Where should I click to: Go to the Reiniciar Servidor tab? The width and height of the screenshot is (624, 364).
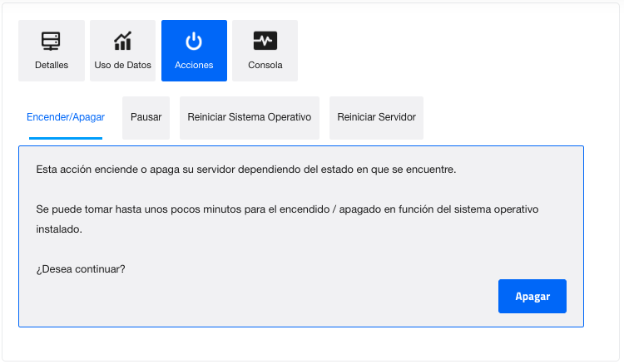pyautogui.click(x=376, y=117)
